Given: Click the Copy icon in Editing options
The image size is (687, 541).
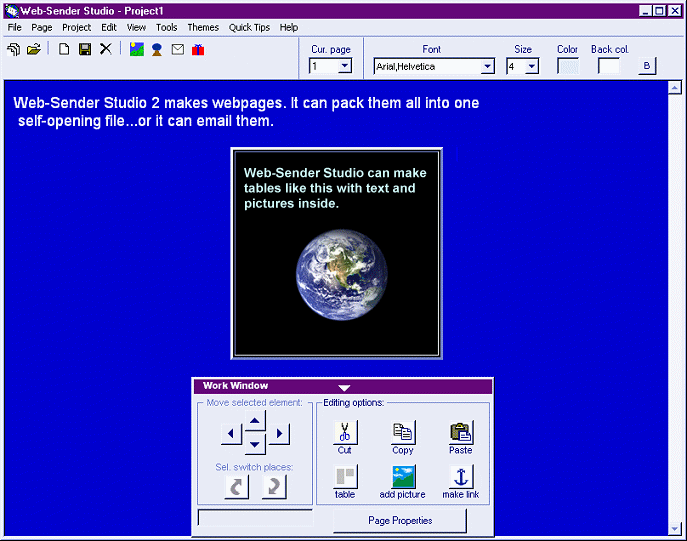Looking at the screenshot, I should 403,432.
